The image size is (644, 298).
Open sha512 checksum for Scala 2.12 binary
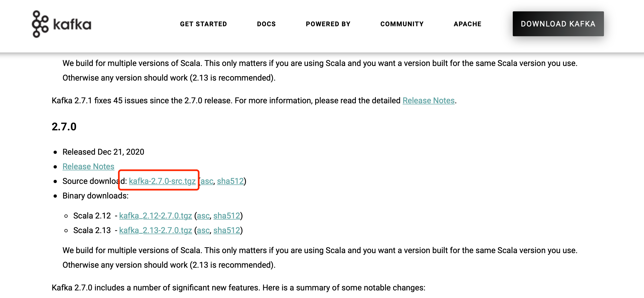pyautogui.click(x=227, y=216)
